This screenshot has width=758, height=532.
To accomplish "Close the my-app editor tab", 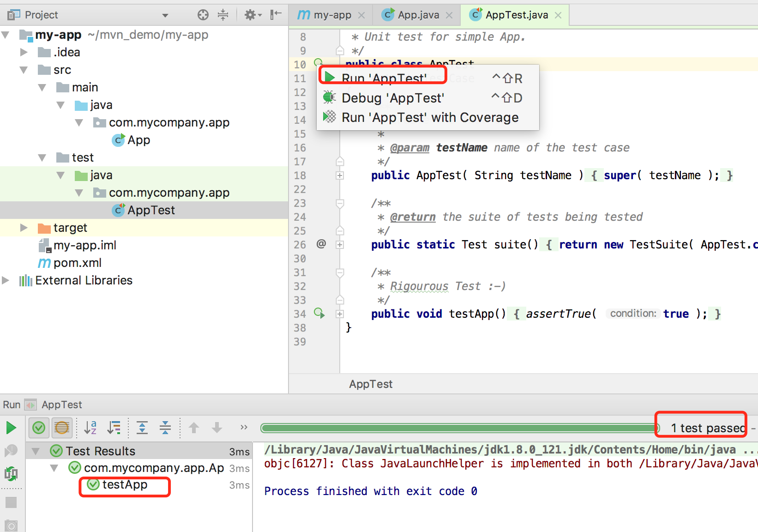I will click(361, 15).
